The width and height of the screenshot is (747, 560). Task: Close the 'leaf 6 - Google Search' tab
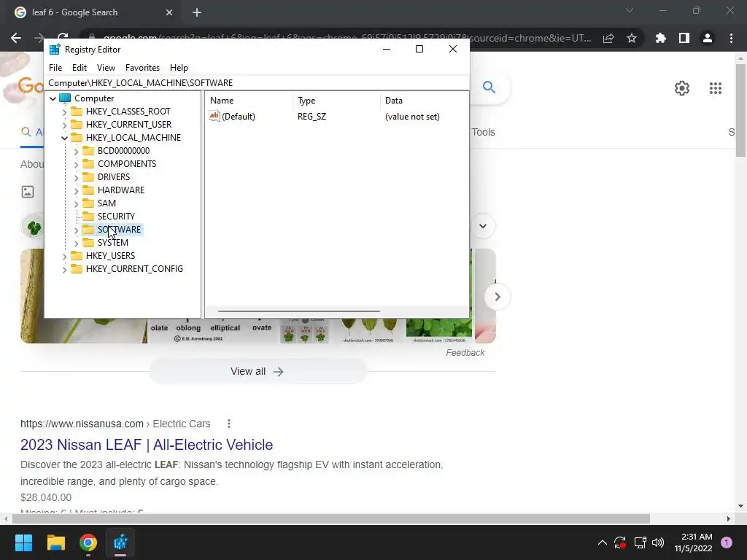point(169,12)
